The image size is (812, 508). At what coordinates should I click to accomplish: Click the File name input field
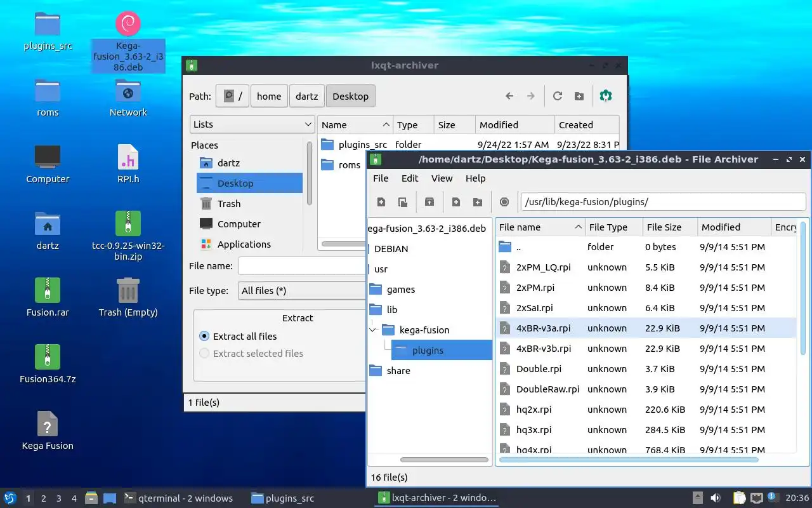(x=302, y=265)
